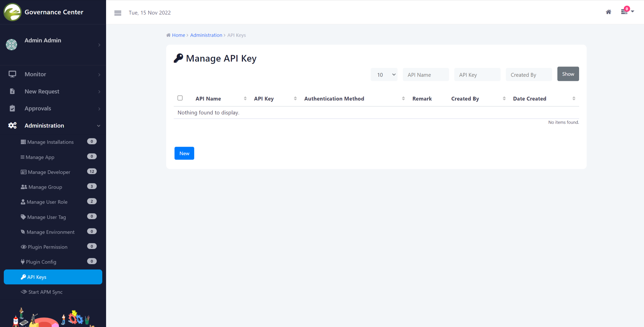Click the Monitor screen icon

(x=12, y=74)
